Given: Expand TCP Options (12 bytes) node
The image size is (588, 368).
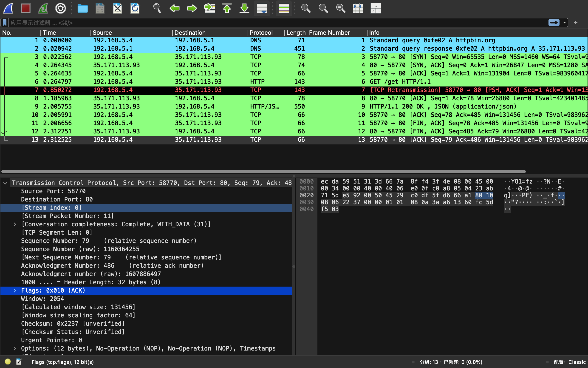Looking at the screenshot, I should [x=15, y=348].
